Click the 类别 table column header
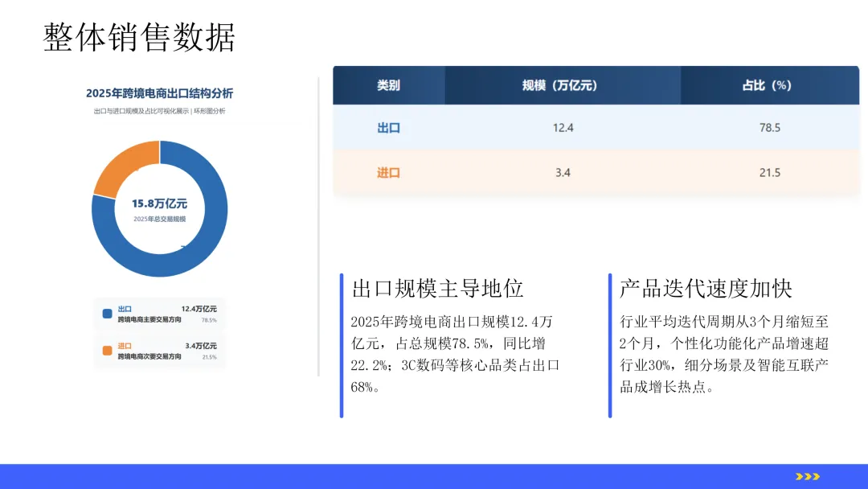Screen dimensions: 868x489 click(389, 85)
